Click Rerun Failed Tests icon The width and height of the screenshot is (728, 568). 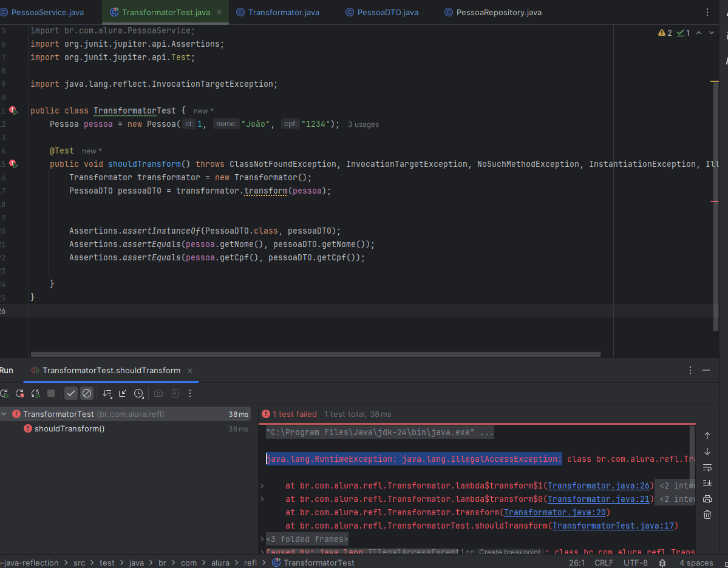click(20, 393)
